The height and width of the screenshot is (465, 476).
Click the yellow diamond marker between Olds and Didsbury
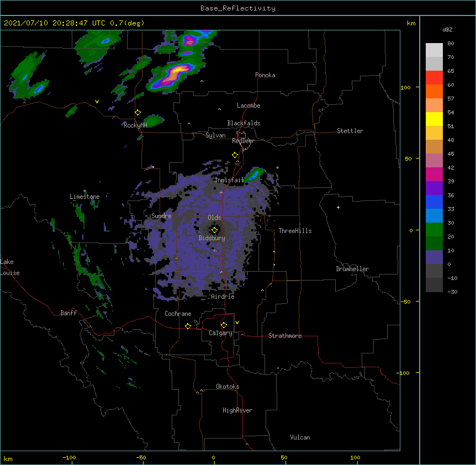(x=214, y=230)
